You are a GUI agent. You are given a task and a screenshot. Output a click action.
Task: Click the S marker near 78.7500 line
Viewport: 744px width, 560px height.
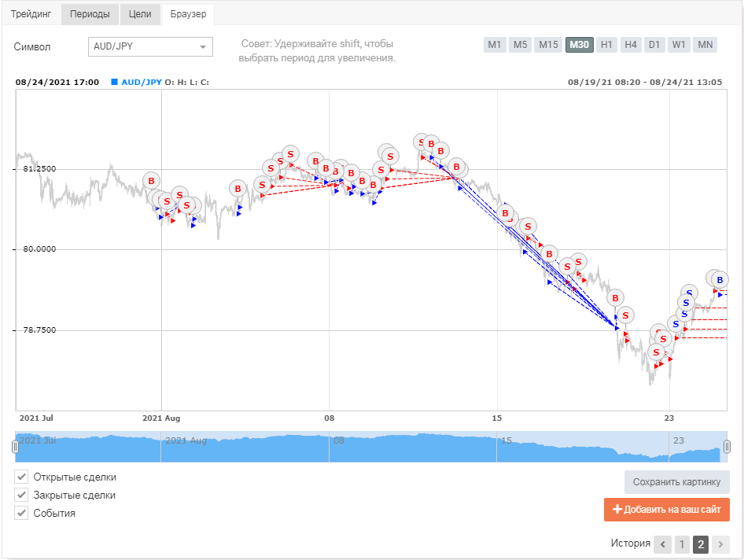pos(625,315)
